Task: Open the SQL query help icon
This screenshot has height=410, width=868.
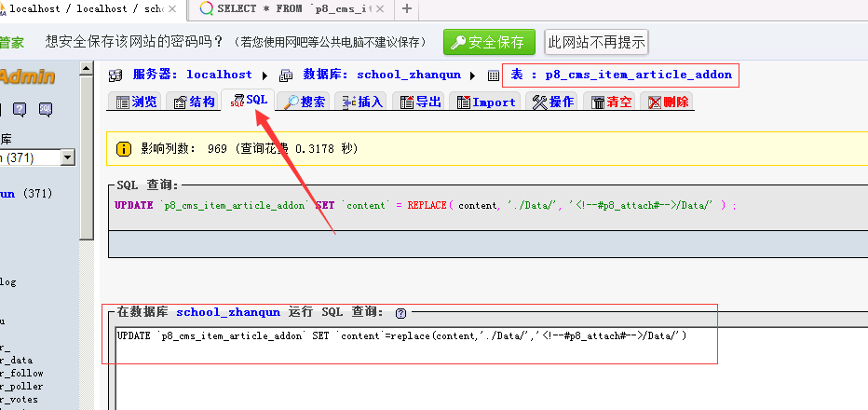Action: [400, 313]
